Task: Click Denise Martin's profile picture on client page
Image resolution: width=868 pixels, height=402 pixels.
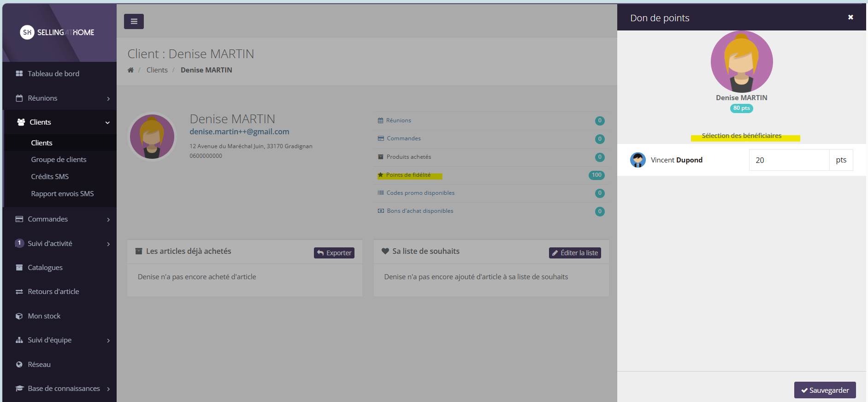Action: (152, 137)
